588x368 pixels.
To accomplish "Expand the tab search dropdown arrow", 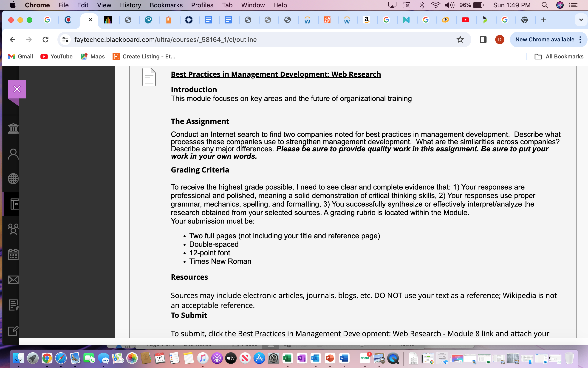I will (x=581, y=20).
